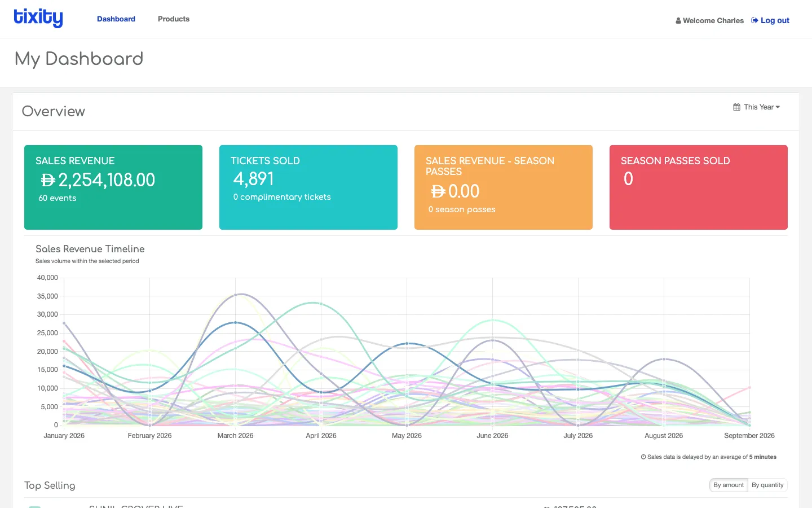This screenshot has height=508, width=812.
Task: Select the By amount button
Action: [x=729, y=485]
